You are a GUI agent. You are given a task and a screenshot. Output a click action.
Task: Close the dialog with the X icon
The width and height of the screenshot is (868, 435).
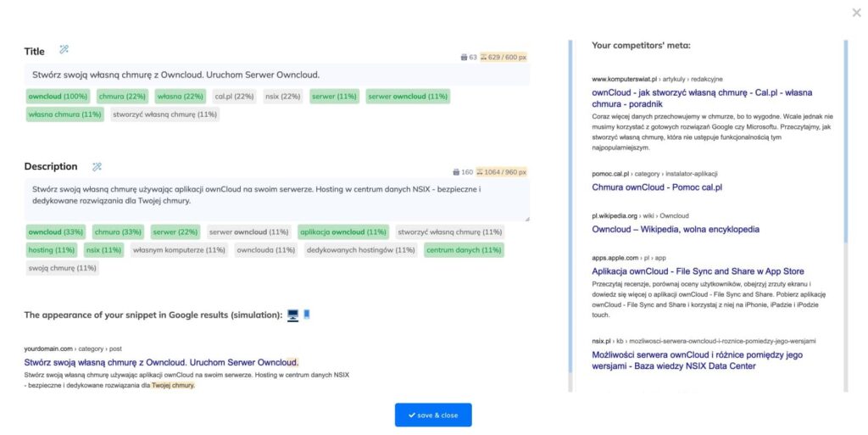coord(856,13)
